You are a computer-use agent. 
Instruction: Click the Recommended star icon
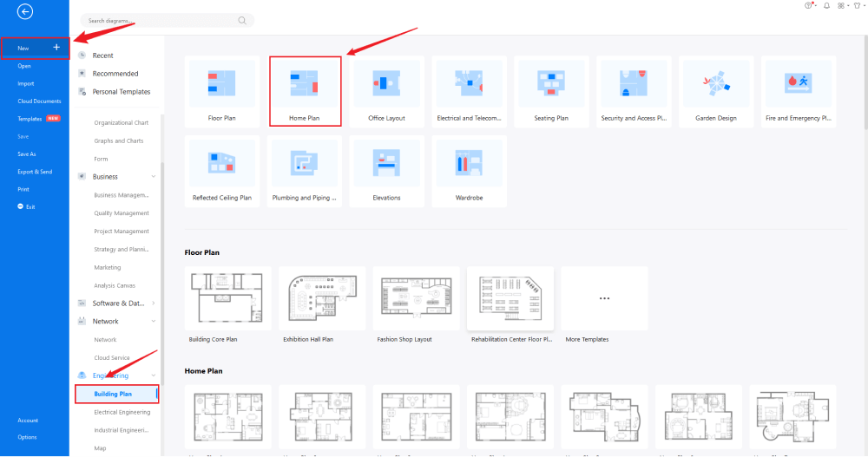tap(82, 73)
